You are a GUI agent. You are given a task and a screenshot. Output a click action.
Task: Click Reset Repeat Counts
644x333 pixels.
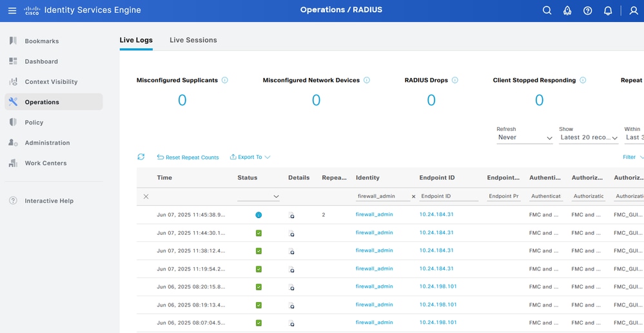point(188,157)
